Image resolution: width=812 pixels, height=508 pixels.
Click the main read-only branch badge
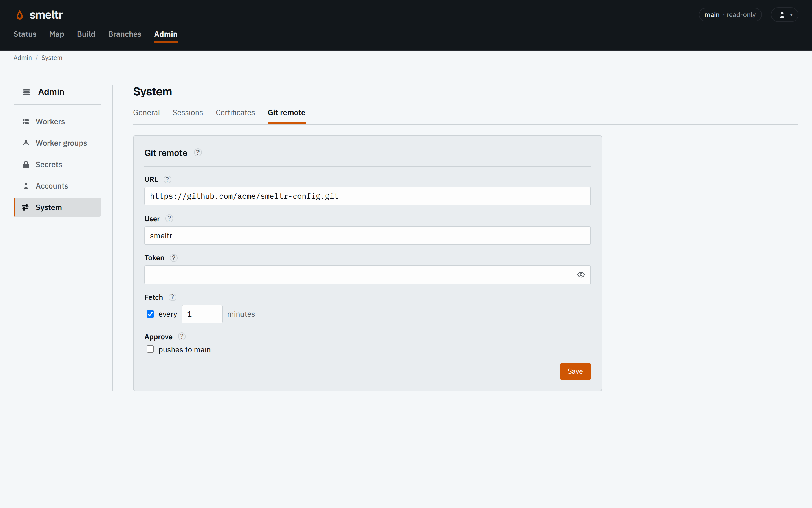click(x=730, y=15)
